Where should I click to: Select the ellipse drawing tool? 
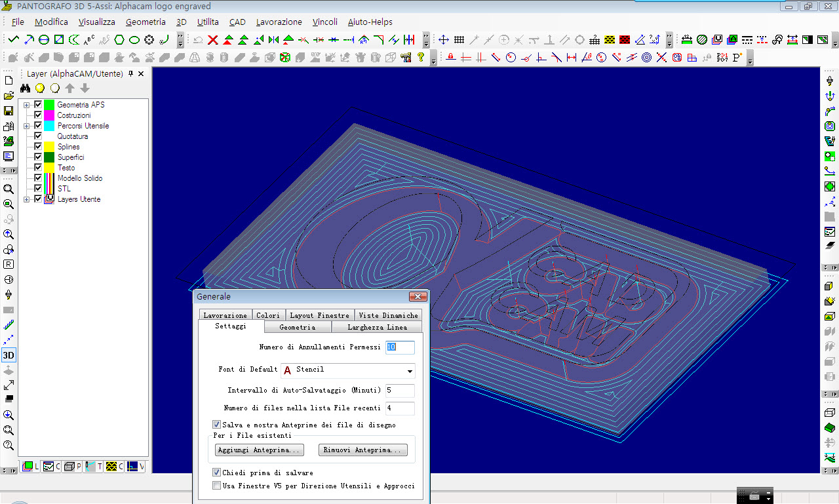point(134,40)
